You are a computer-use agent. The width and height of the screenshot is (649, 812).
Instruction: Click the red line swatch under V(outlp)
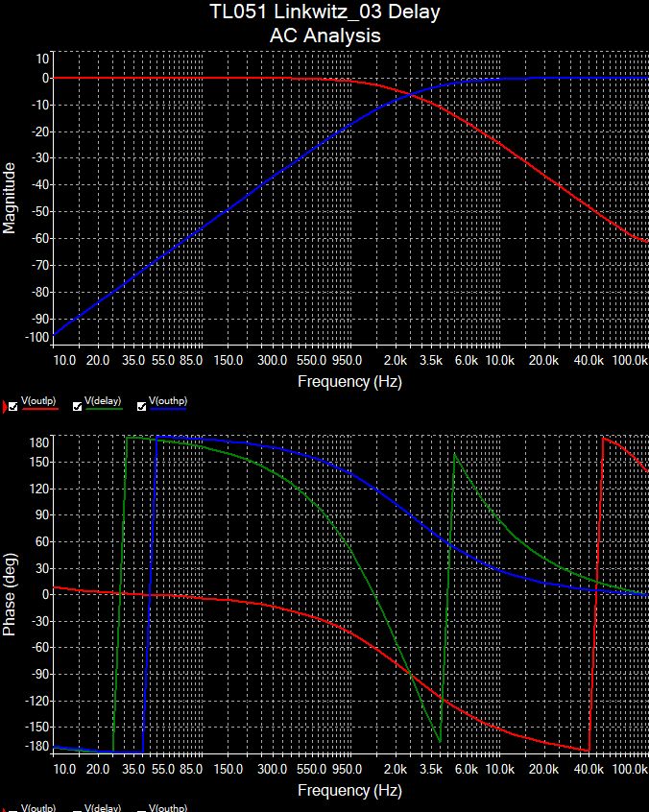39,409
